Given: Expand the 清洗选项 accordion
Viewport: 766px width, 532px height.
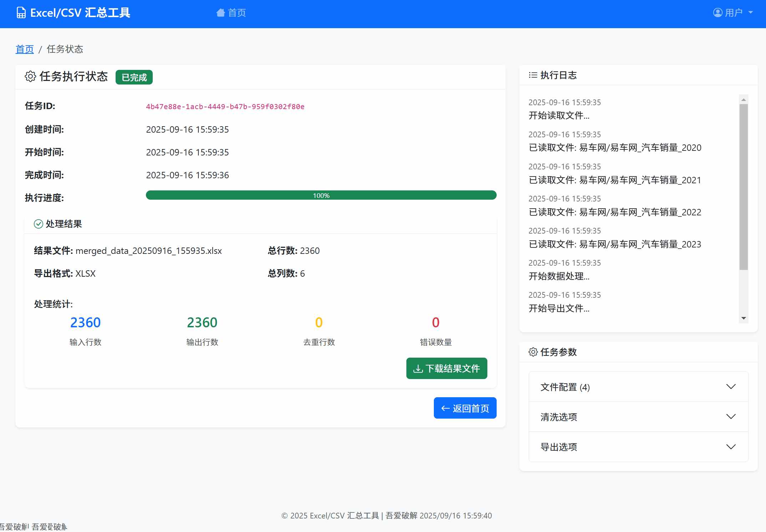Looking at the screenshot, I should (638, 417).
